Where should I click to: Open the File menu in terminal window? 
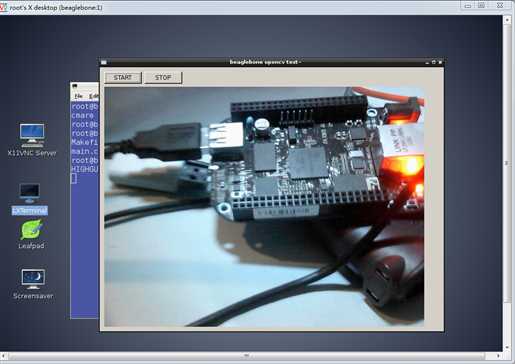[78, 96]
